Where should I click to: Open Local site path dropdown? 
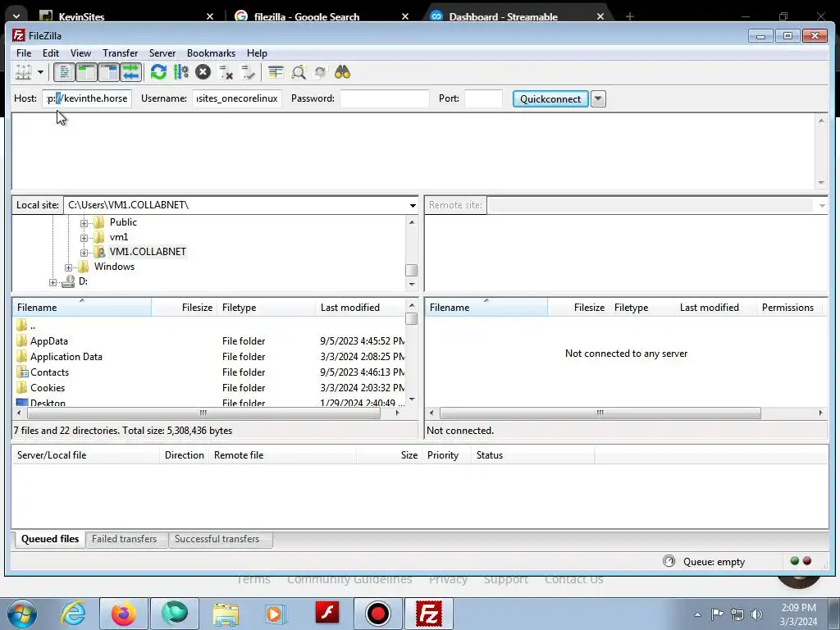click(x=413, y=205)
